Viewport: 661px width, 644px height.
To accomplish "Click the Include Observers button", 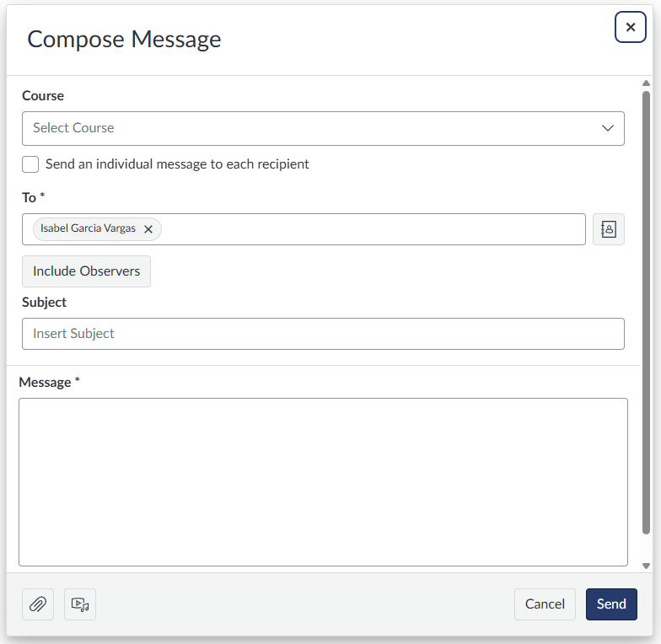I will click(x=86, y=271).
